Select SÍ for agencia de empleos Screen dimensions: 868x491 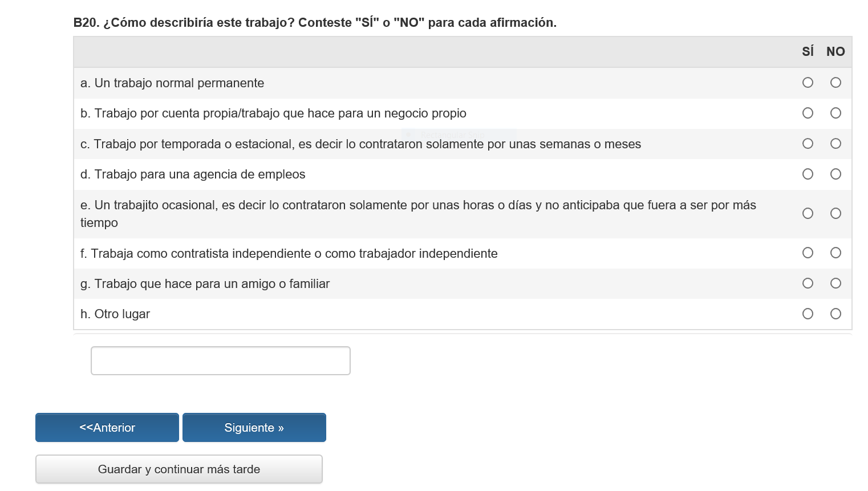tap(808, 174)
